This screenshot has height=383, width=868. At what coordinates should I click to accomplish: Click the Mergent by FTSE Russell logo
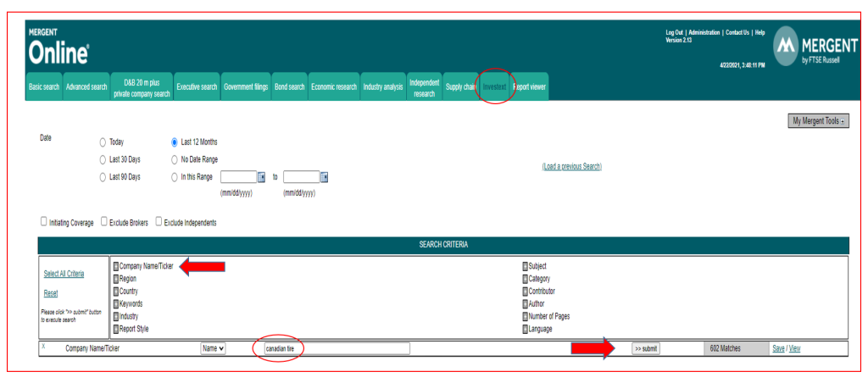click(x=815, y=47)
